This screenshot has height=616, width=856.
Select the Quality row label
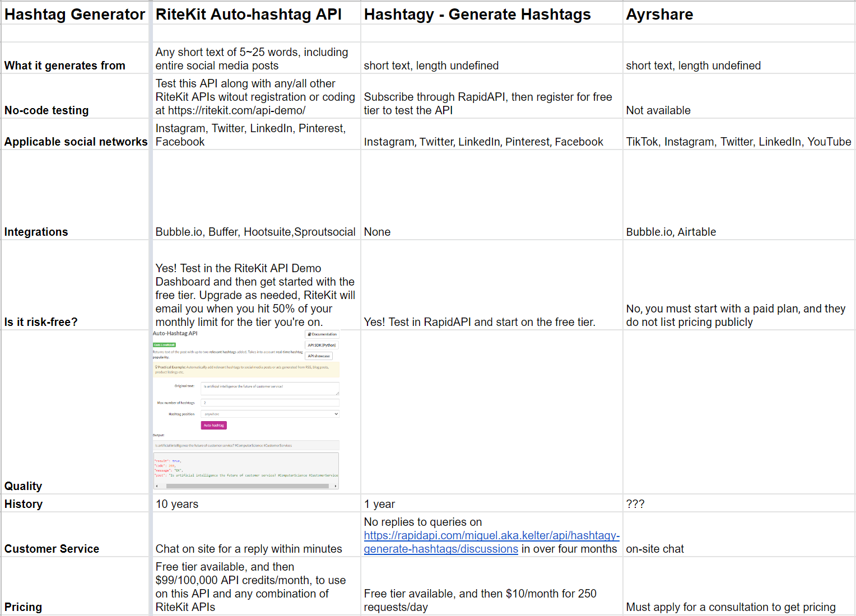coord(75,412)
